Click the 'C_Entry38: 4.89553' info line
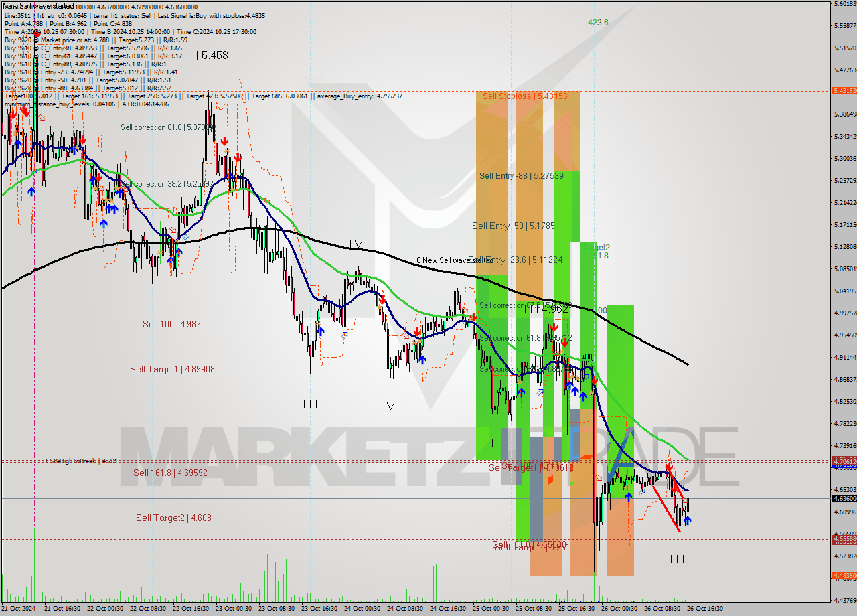This screenshot has height=616, width=857. click(x=93, y=48)
